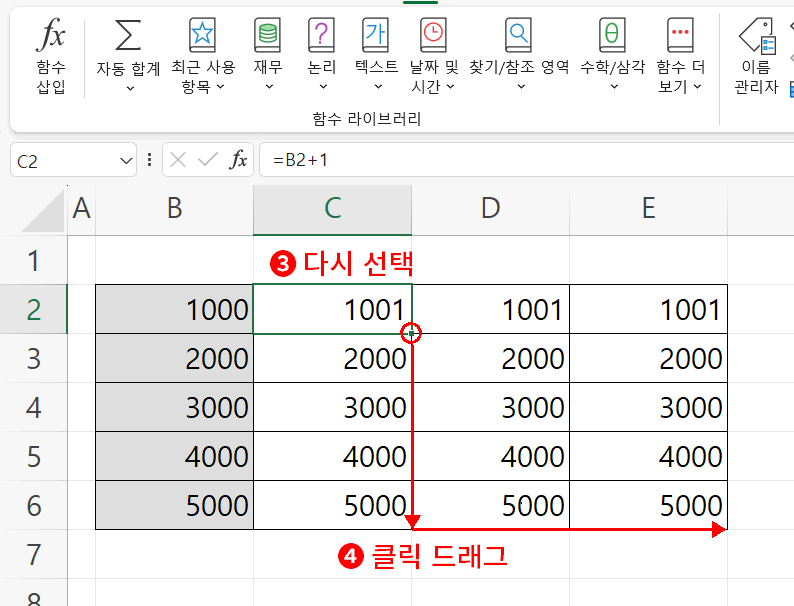
Task: Select row 6 header
Action: click(x=33, y=506)
